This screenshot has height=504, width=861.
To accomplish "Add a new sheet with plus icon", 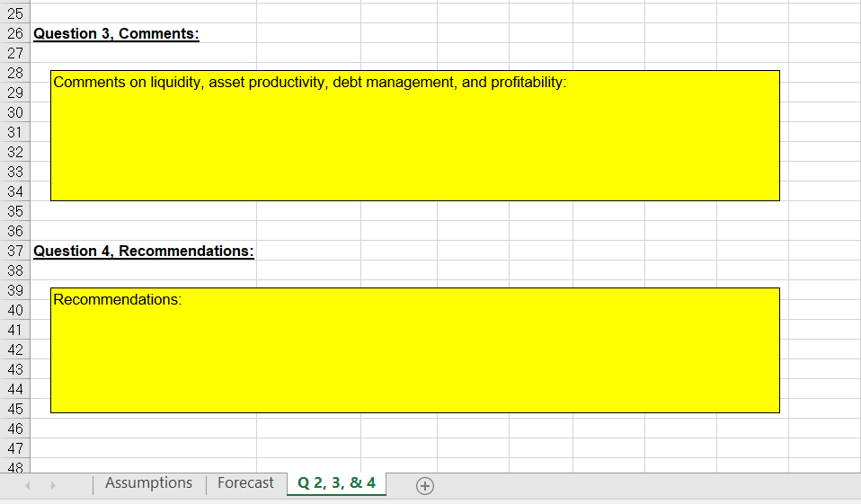I will pos(425,486).
